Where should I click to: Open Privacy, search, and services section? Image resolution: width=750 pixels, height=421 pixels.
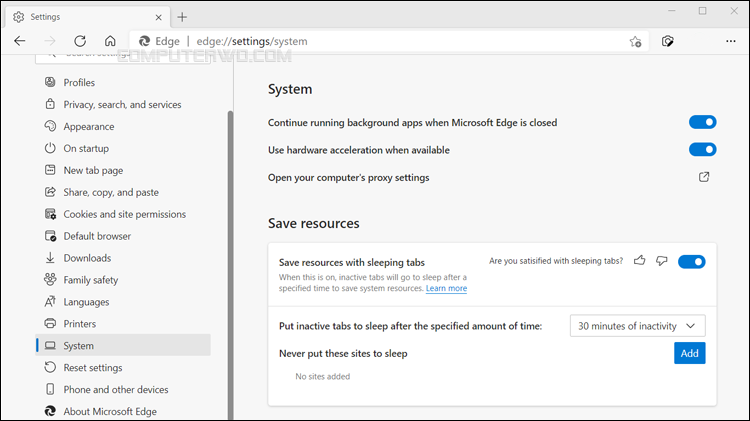(x=122, y=104)
